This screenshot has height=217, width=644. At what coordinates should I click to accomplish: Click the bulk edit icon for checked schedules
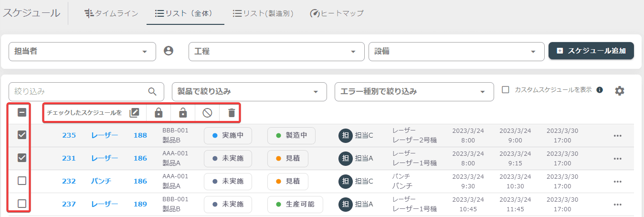tap(134, 113)
